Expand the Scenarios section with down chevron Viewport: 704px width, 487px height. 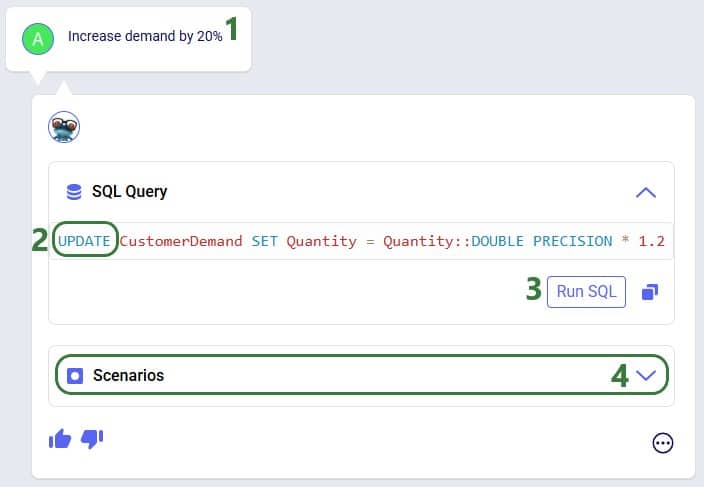tap(646, 376)
